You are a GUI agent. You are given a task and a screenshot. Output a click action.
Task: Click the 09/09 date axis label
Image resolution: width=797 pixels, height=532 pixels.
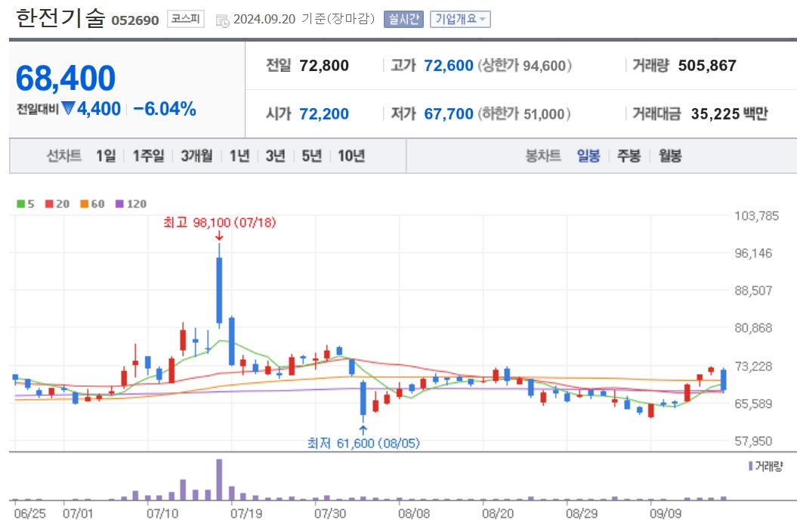coord(666,514)
